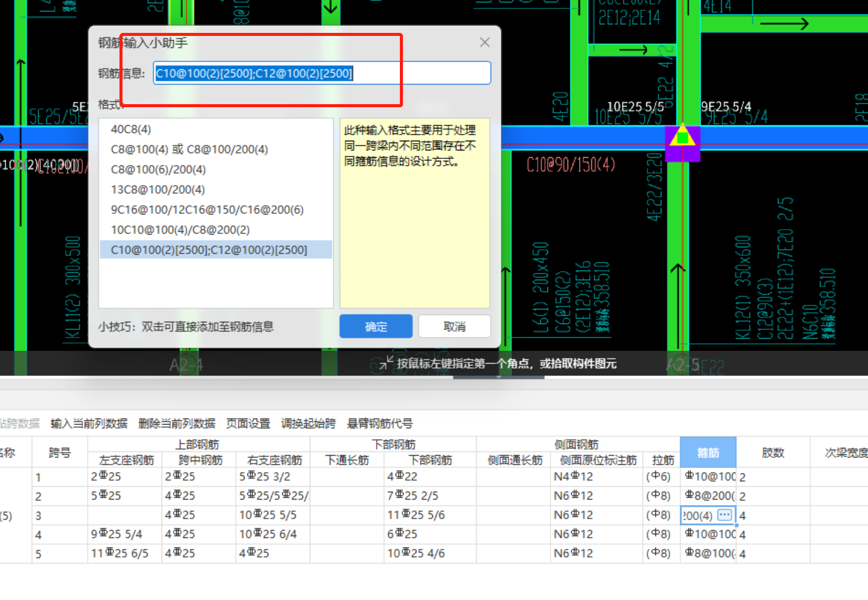
Task: Select the 下通长筋 column header
Action: (x=347, y=460)
